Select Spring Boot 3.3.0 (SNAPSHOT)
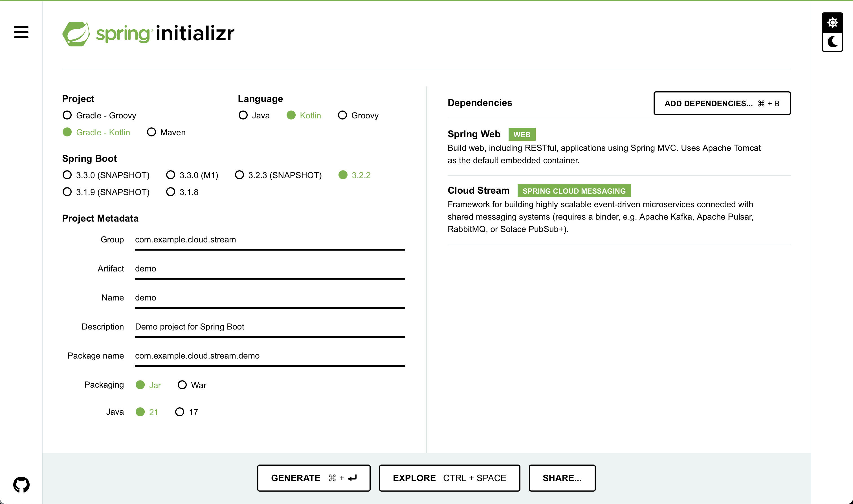 [106, 175]
